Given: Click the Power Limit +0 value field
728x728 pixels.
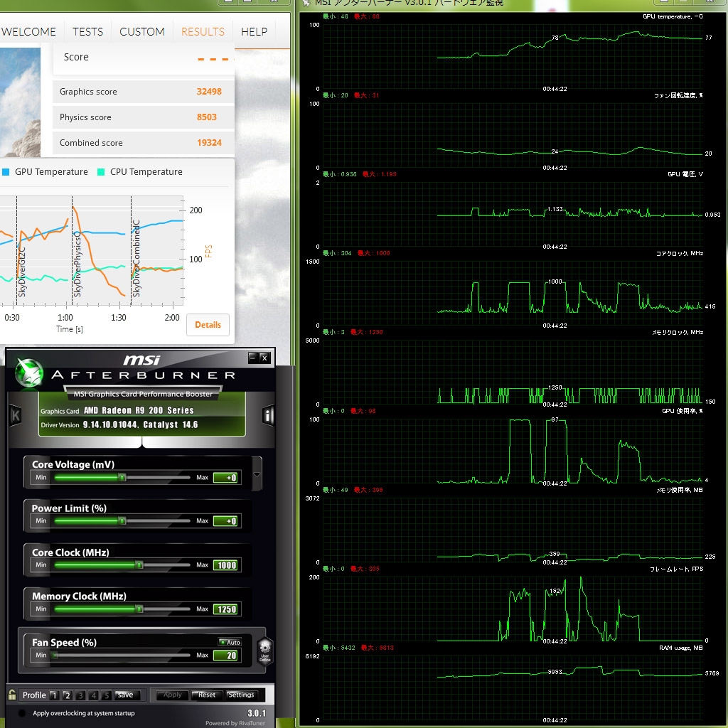Looking at the screenshot, I should pos(226,521).
